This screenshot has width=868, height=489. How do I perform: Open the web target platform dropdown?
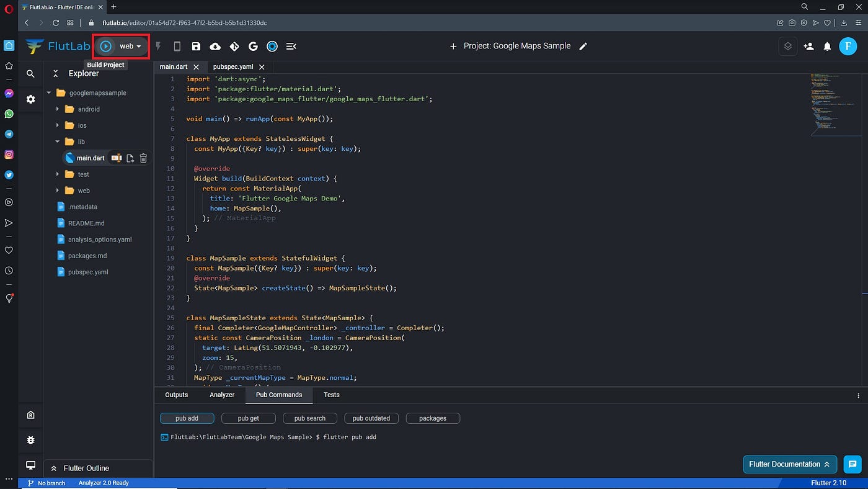tap(131, 46)
